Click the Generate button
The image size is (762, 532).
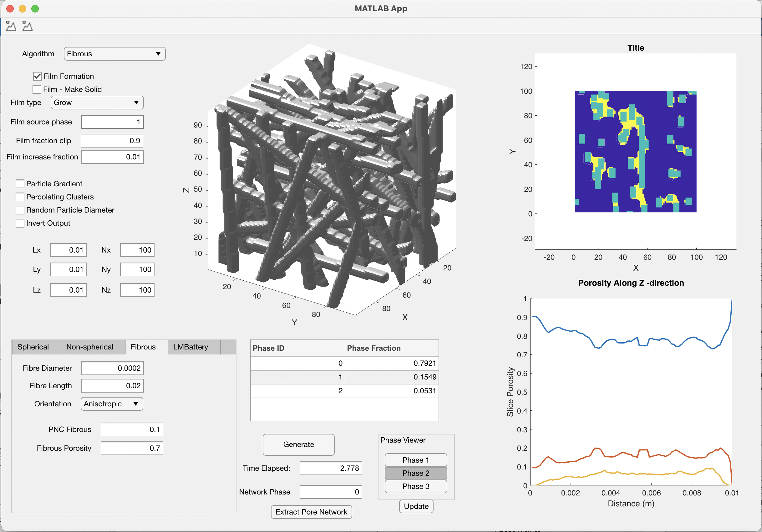[x=298, y=444]
